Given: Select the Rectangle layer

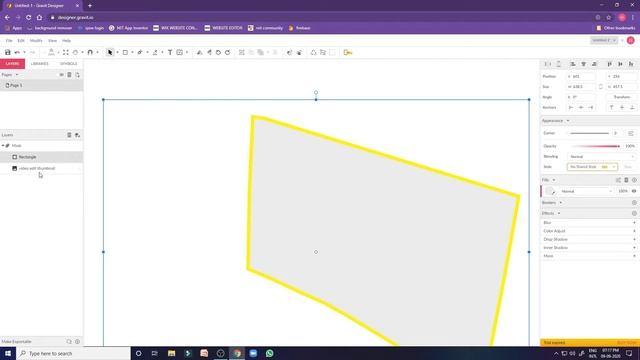Looking at the screenshot, I should click(x=41, y=157).
